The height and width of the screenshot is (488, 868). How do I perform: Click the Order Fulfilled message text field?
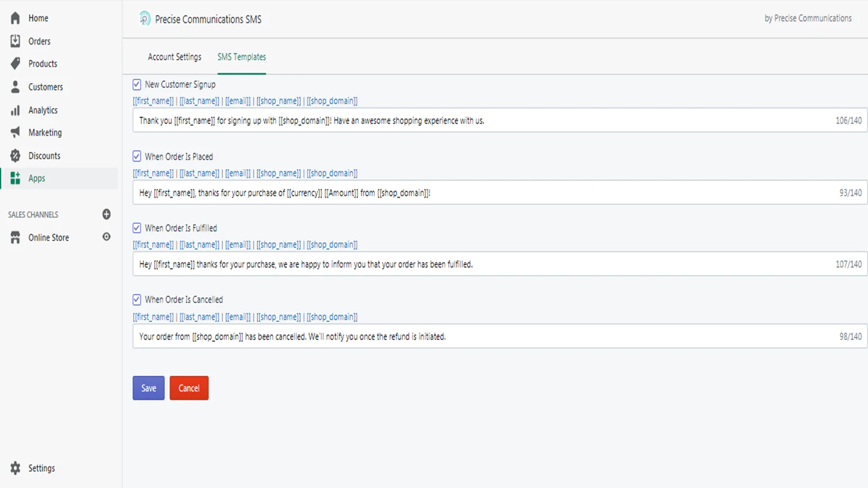pos(500,264)
